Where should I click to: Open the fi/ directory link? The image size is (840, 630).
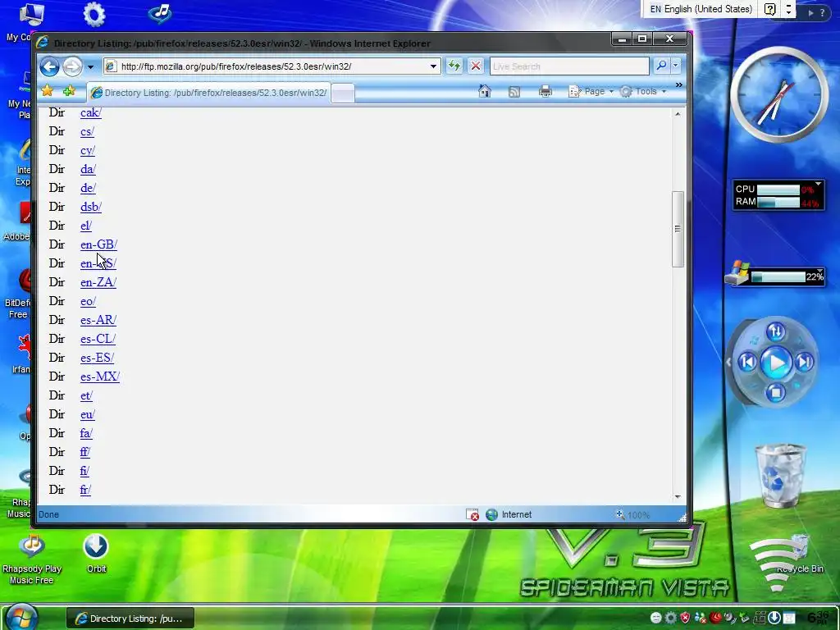coord(84,471)
